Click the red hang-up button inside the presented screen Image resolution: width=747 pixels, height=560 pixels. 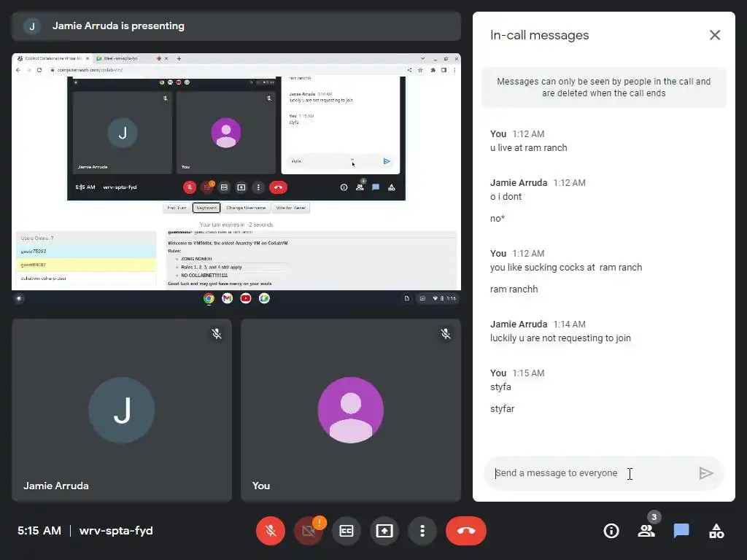pos(278,187)
